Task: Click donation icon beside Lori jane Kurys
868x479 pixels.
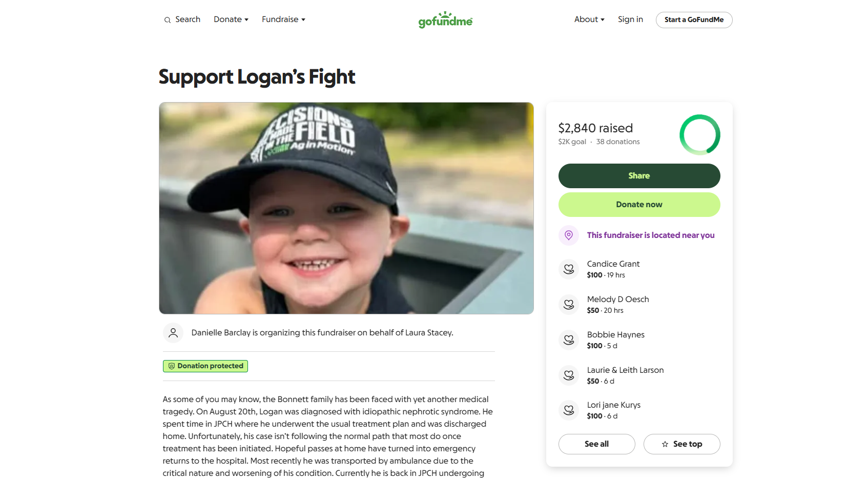Action: click(x=569, y=410)
